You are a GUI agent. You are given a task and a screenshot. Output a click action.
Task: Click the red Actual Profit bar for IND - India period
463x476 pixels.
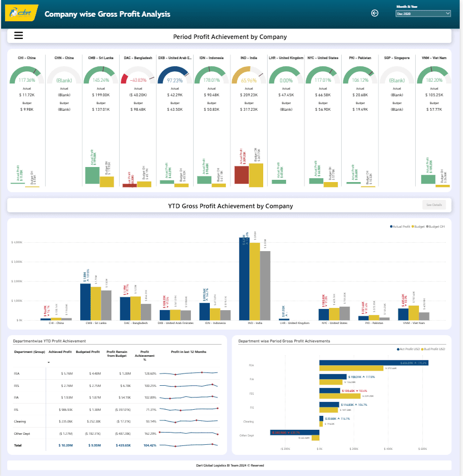[242, 175]
